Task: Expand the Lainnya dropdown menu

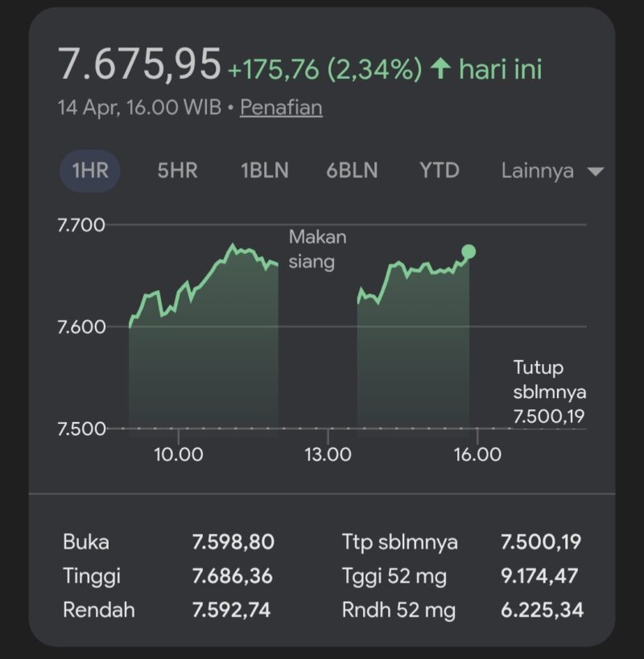Action: (x=551, y=171)
